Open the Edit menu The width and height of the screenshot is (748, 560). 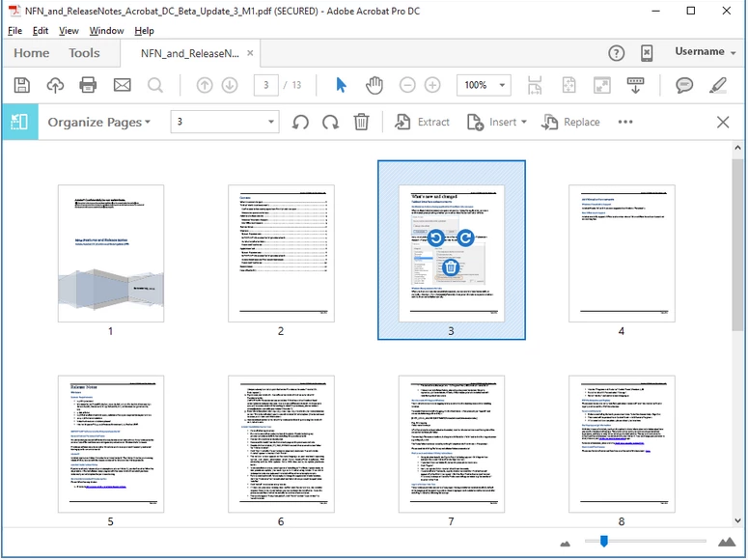point(41,31)
